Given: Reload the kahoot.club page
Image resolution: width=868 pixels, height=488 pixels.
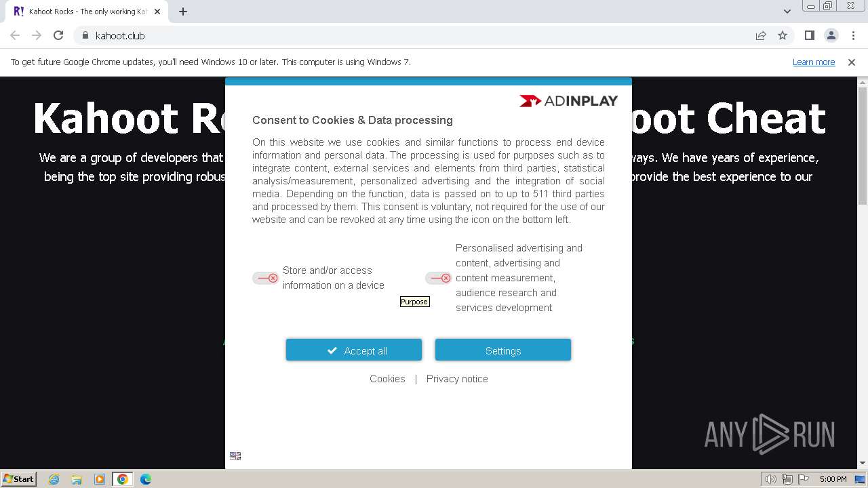Looking at the screenshot, I should click(x=58, y=35).
